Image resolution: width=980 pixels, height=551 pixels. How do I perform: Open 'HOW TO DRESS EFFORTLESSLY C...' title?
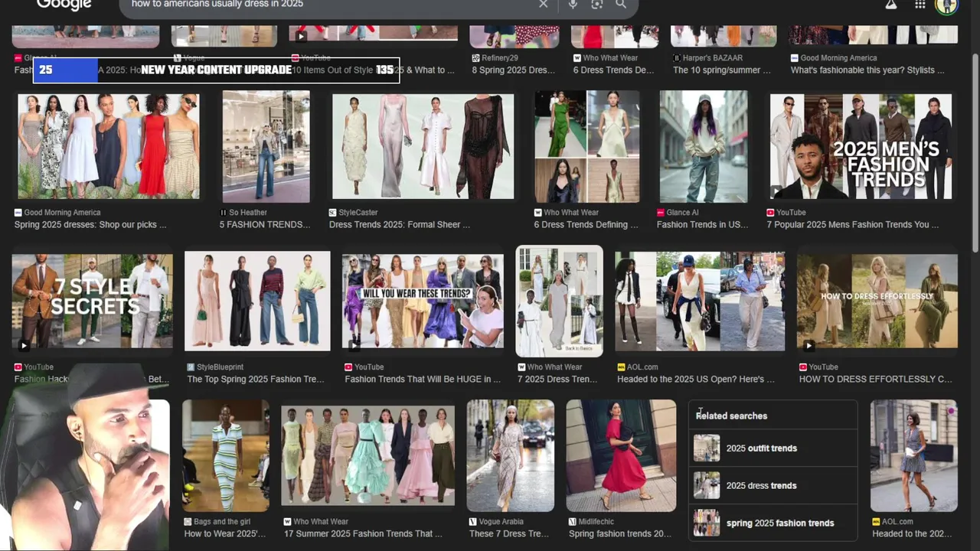point(876,380)
